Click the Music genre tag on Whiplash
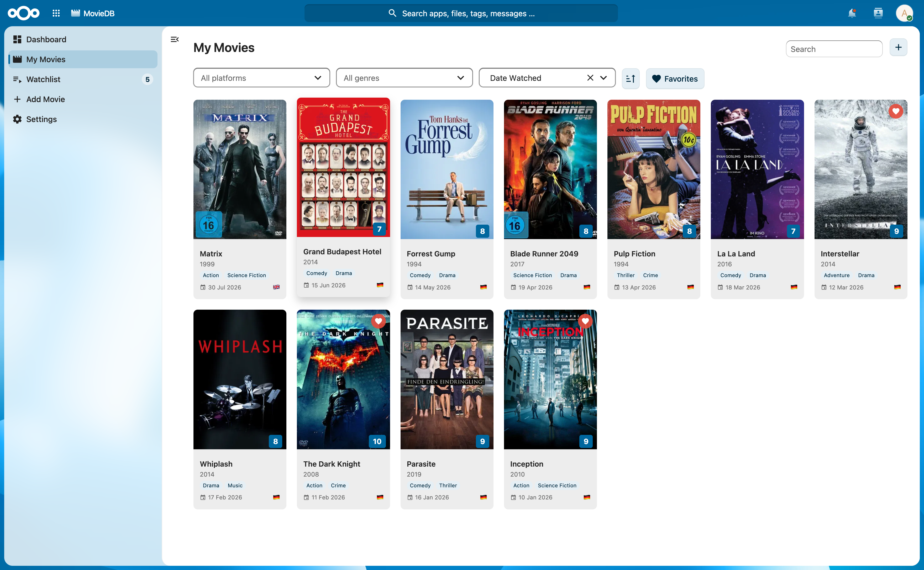The image size is (924, 570). [x=235, y=485]
